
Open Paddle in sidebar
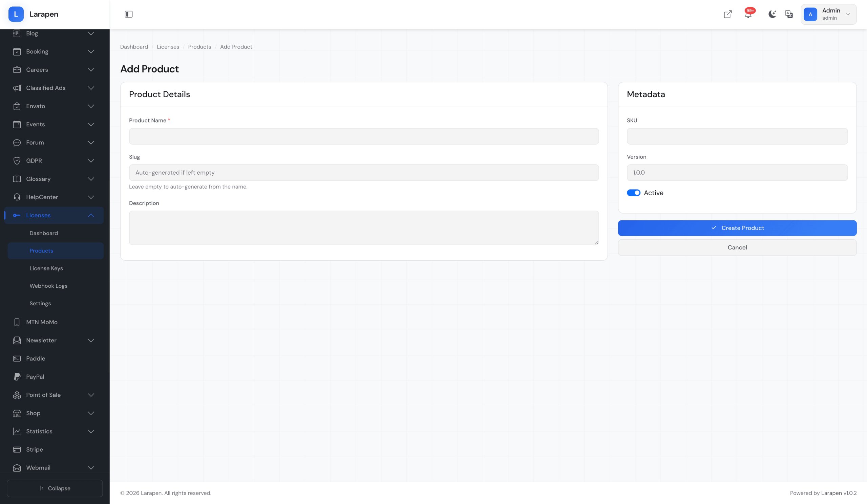36,358
